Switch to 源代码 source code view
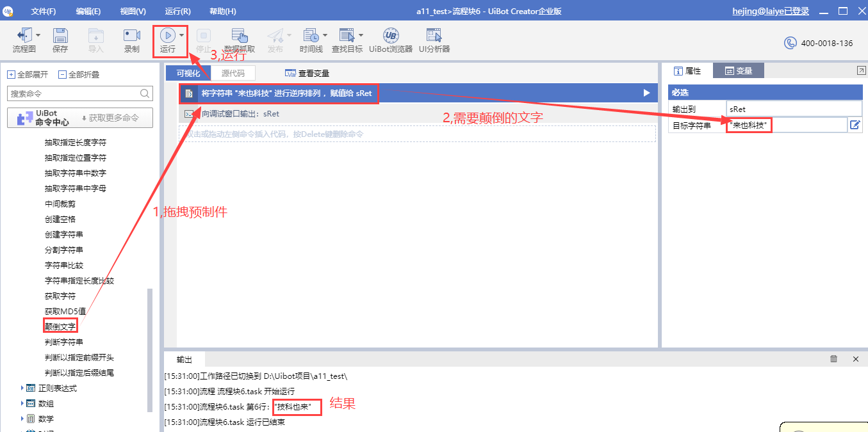 coord(233,73)
